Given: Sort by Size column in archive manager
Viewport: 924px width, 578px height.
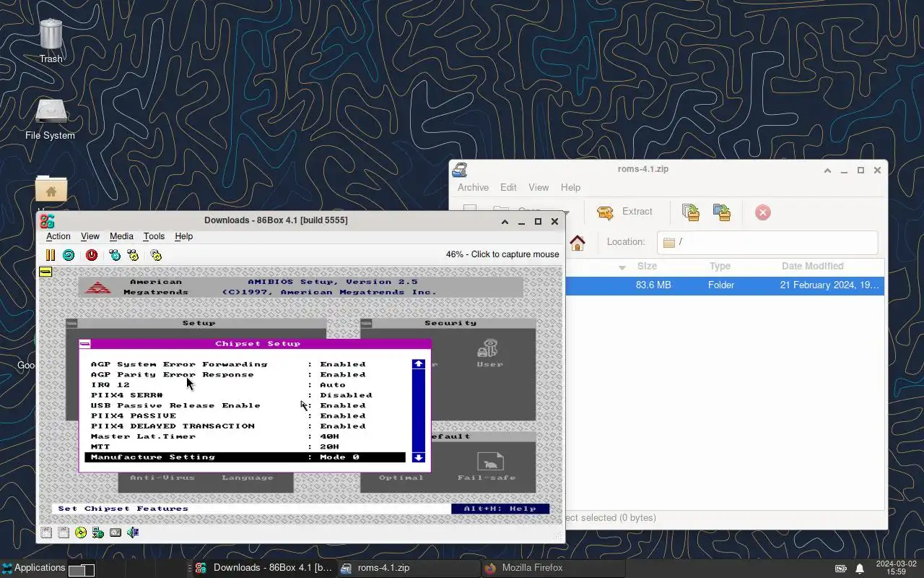Looking at the screenshot, I should 647,266.
